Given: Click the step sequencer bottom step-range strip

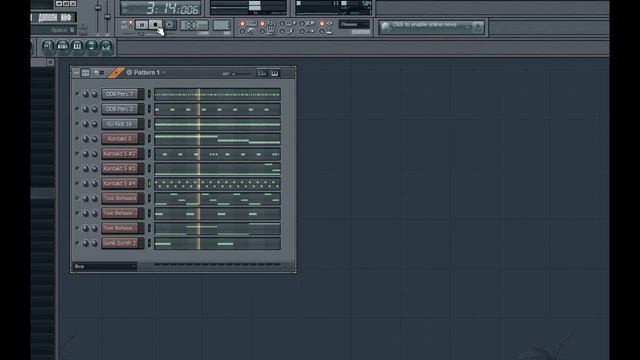Looking at the screenshot, I should pos(218,264).
